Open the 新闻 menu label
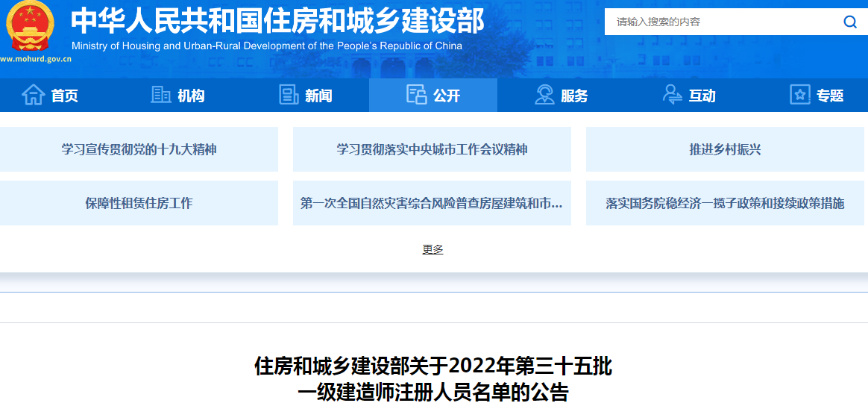 [319, 96]
